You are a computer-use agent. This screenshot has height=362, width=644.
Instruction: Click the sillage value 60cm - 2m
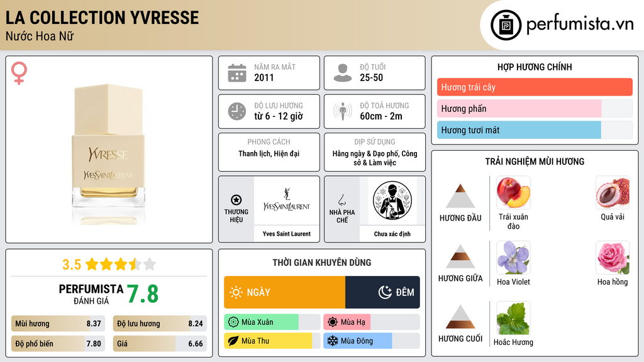point(381,116)
